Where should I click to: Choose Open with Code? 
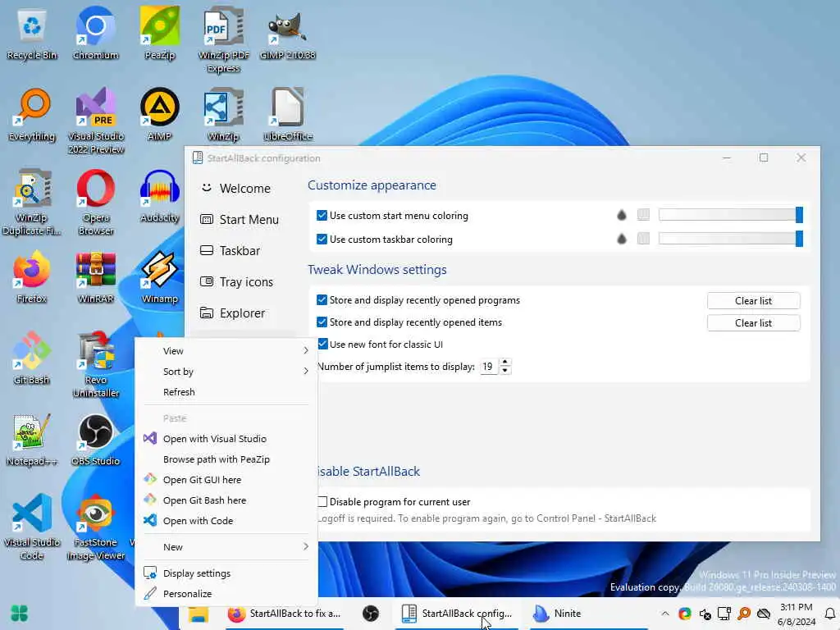[226, 521]
